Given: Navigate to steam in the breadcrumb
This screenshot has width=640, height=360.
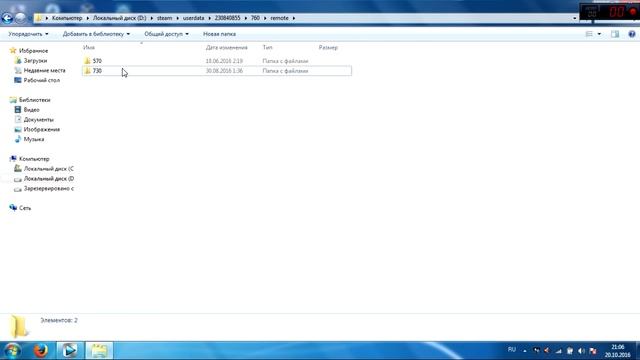Looking at the screenshot, I should [164, 18].
